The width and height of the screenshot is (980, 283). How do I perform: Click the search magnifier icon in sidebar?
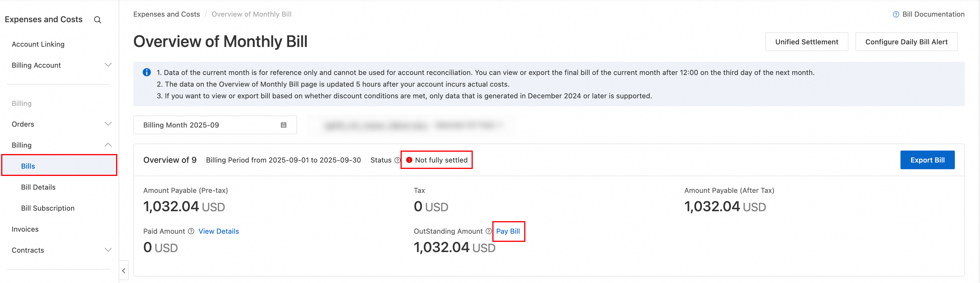tap(97, 20)
